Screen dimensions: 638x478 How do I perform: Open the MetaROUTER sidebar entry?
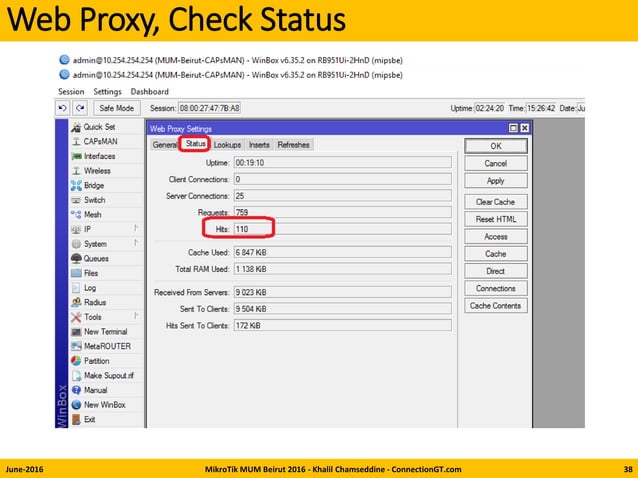[107, 347]
